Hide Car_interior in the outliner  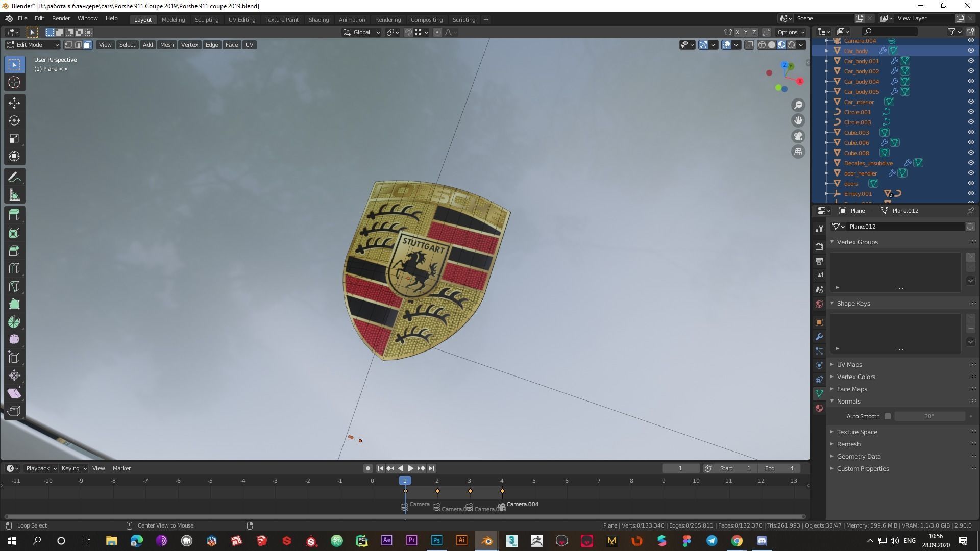971,102
